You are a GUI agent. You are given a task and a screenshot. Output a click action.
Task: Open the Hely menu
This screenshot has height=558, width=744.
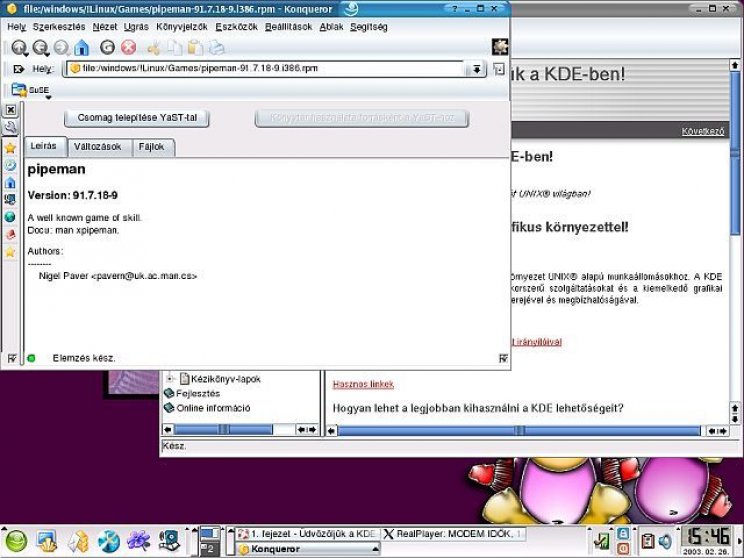(x=17, y=27)
